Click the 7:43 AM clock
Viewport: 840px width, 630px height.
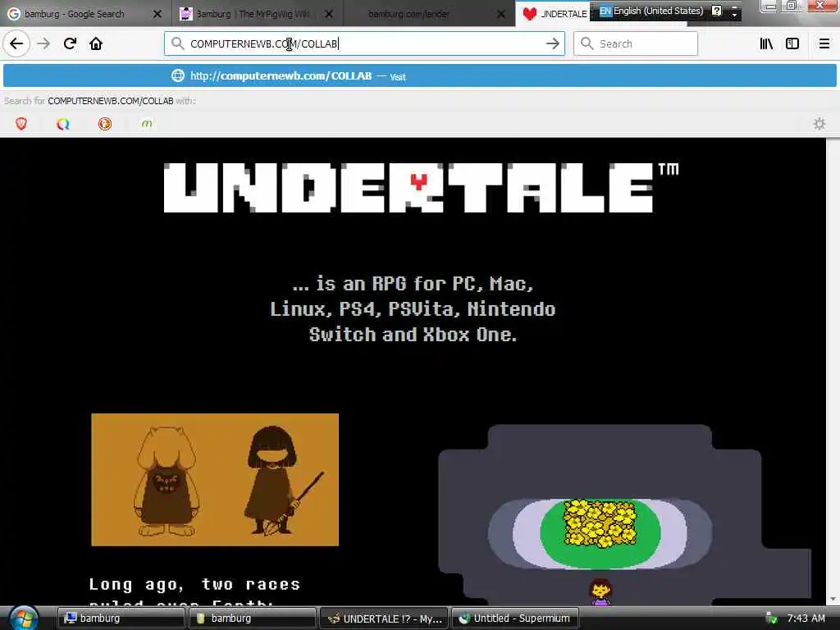click(806, 619)
